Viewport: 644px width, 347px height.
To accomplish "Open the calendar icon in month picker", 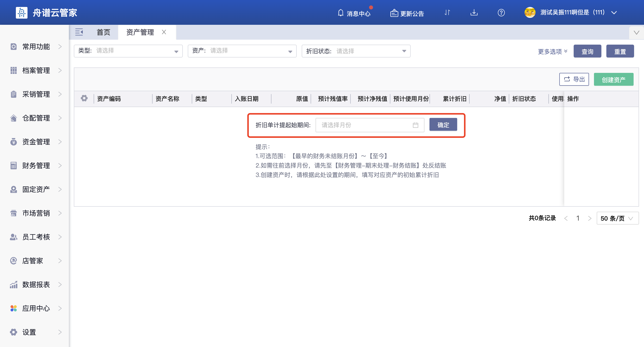I will [415, 125].
